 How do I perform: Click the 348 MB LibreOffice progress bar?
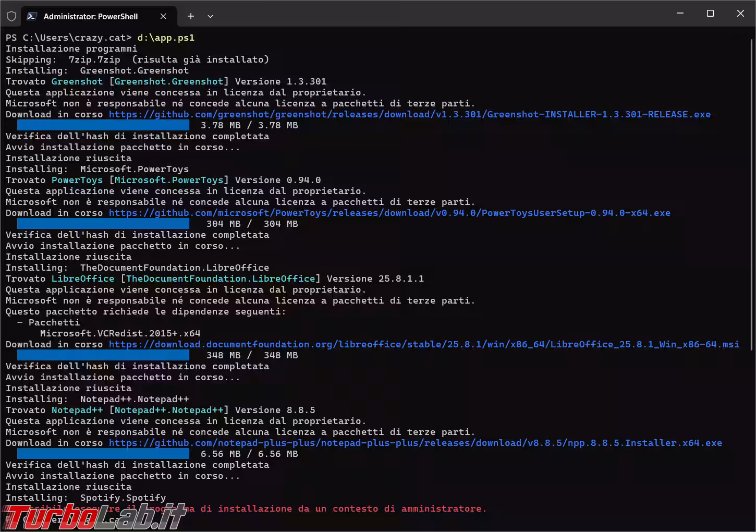[103, 355]
